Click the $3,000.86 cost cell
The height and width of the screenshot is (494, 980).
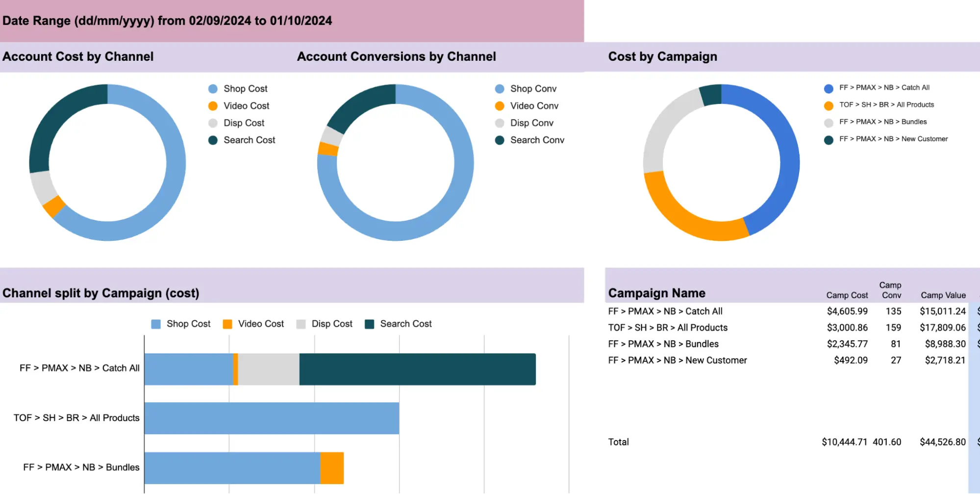click(847, 328)
